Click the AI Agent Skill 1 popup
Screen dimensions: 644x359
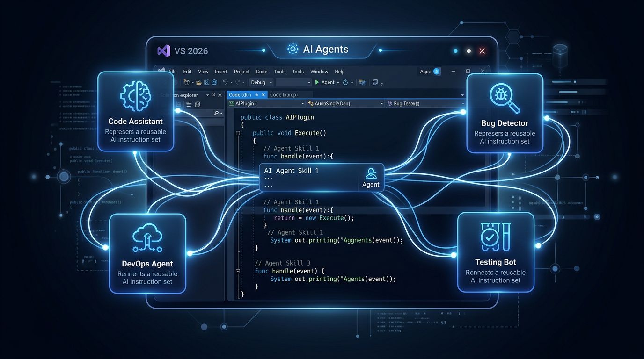coord(322,177)
